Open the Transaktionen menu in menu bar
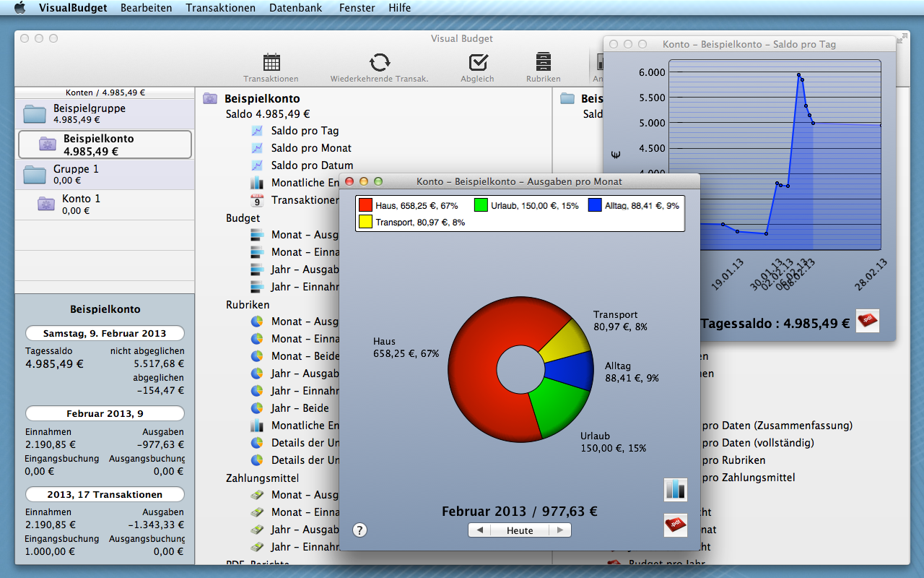The height and width of the screenshot is (578, 924). click(x=220, y=8)
